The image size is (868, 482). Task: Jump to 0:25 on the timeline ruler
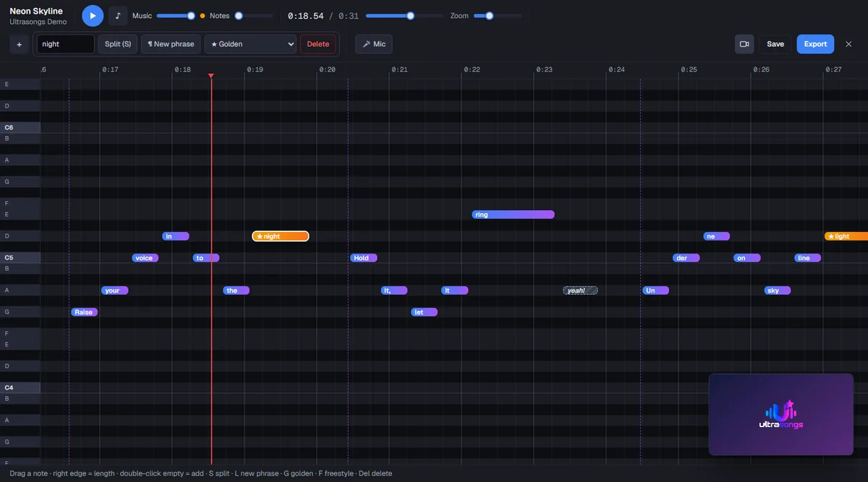689,69
